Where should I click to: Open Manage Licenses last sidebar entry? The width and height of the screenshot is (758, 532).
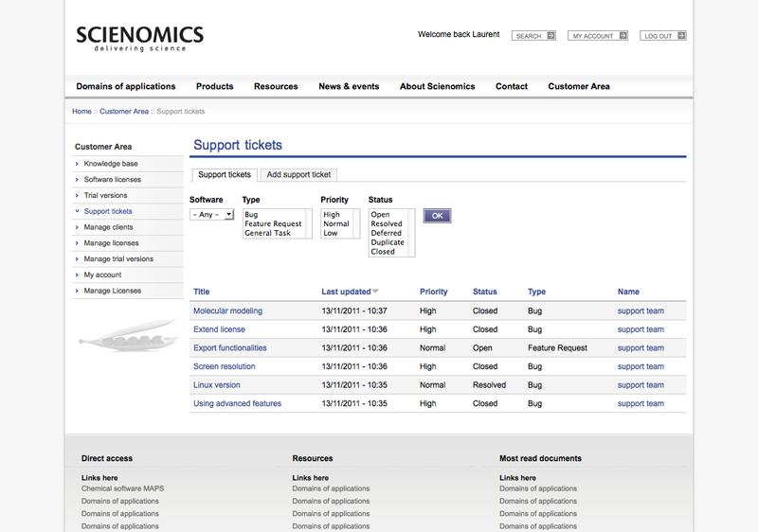pyautogui.click(x=113, y=292)
